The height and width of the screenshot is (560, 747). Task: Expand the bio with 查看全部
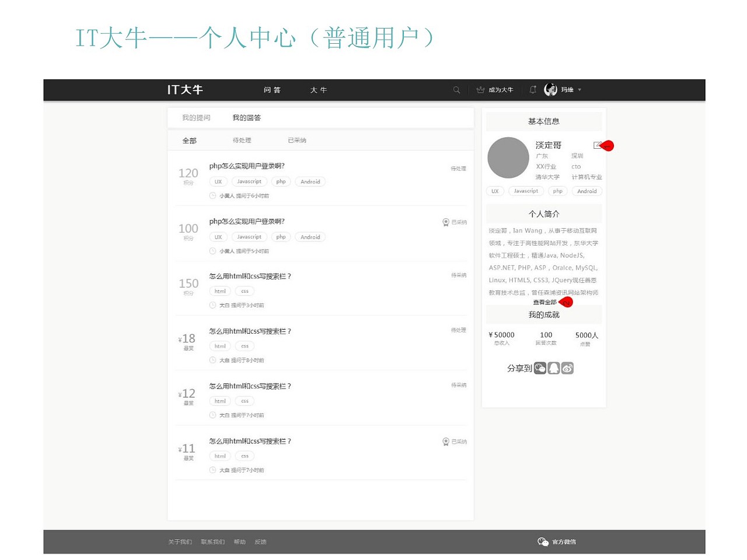pos(544,302)
